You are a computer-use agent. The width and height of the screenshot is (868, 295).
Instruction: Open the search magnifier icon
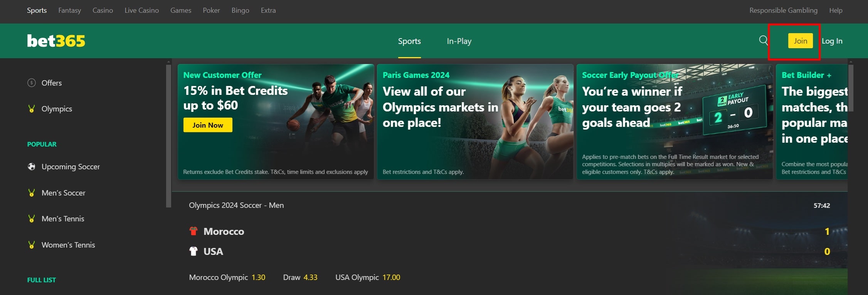tap(763, 40)
